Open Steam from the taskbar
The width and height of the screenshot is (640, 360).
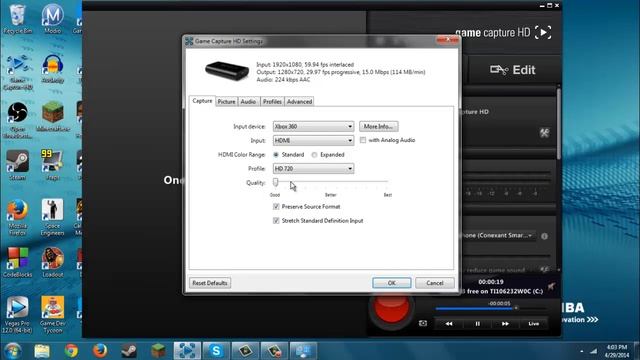tap(129, 351)
